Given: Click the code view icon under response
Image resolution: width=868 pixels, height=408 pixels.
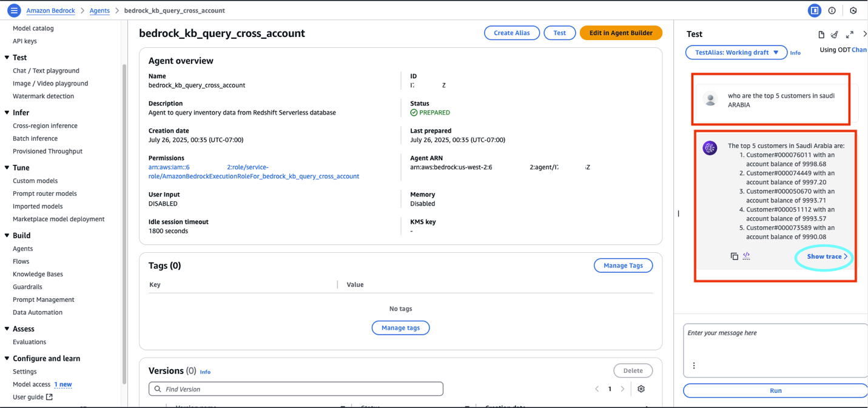Looking at the screenshot, I should [747, 256].
